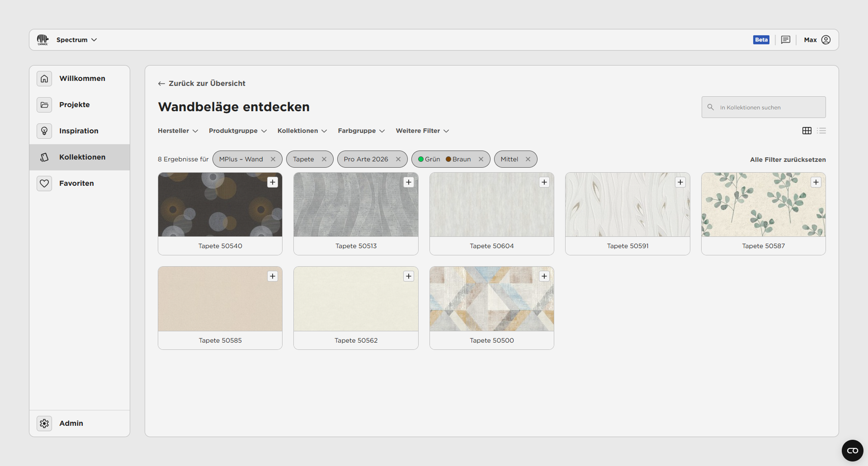Add Tapete 50587 using plus icon
Image resolution: width=868 pixels, height=466 pixels.
pos(816,182)
